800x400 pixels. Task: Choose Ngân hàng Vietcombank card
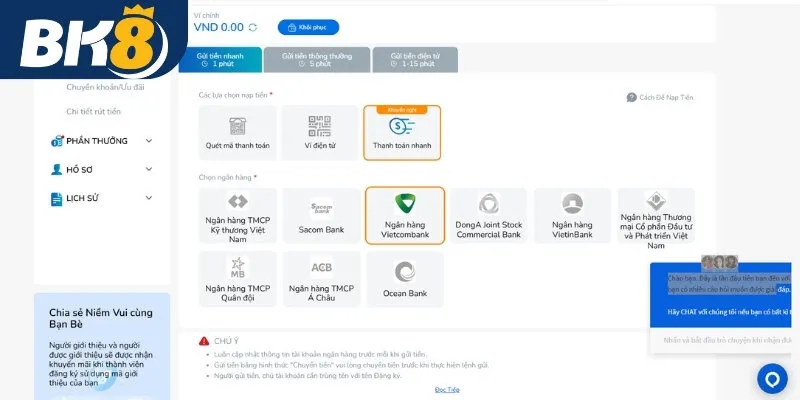coord(405,215)
